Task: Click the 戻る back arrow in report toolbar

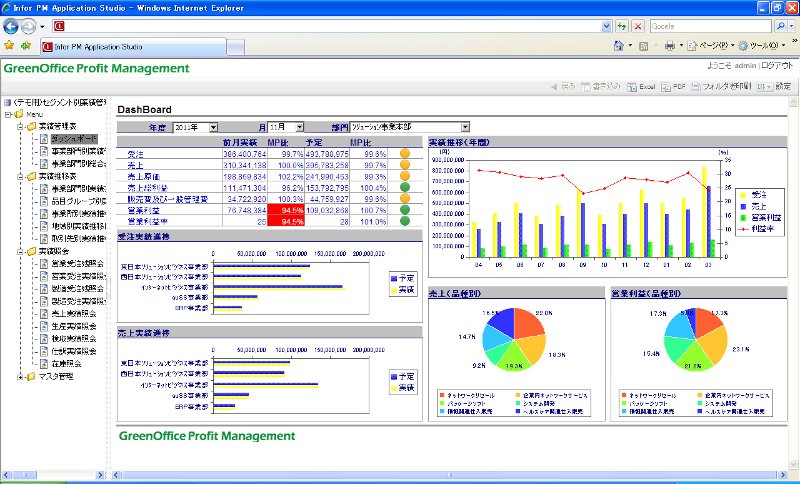Action: pos(554,87)
